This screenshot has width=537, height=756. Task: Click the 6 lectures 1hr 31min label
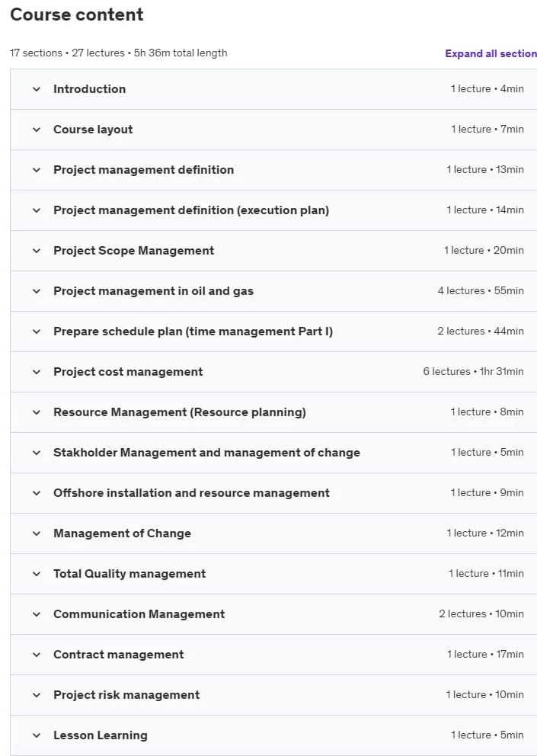473,372
